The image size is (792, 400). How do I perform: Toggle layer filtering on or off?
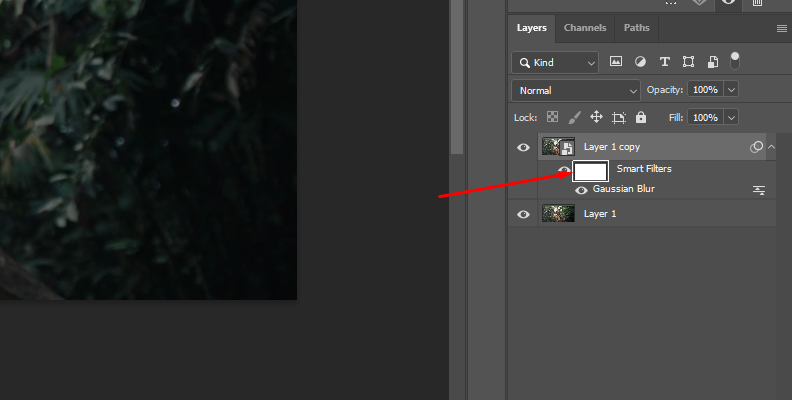click(735, 61)
